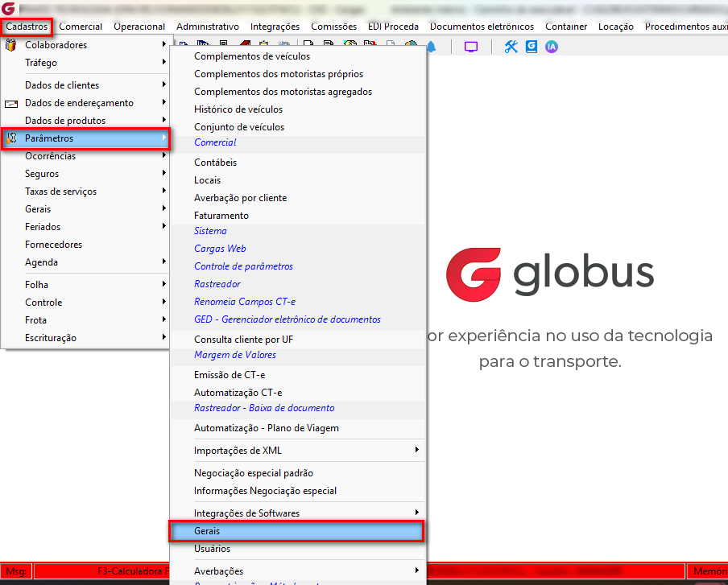Open the Container menu
Viewport: 728px width, 585px height.
pos(566,27)
